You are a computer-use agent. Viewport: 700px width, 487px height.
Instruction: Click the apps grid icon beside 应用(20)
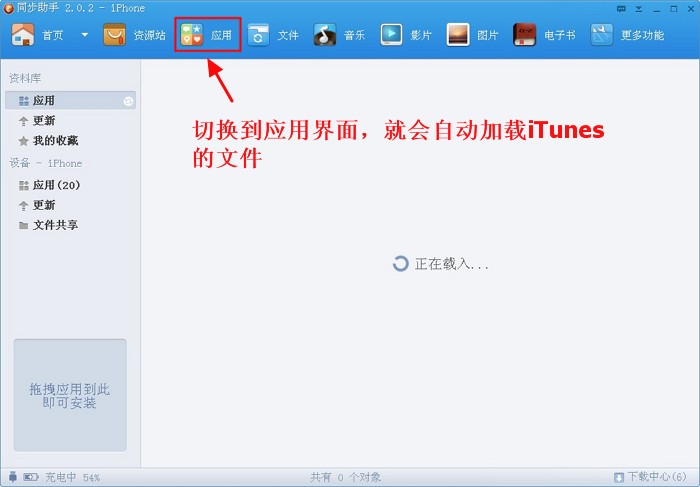pos(23,185)
